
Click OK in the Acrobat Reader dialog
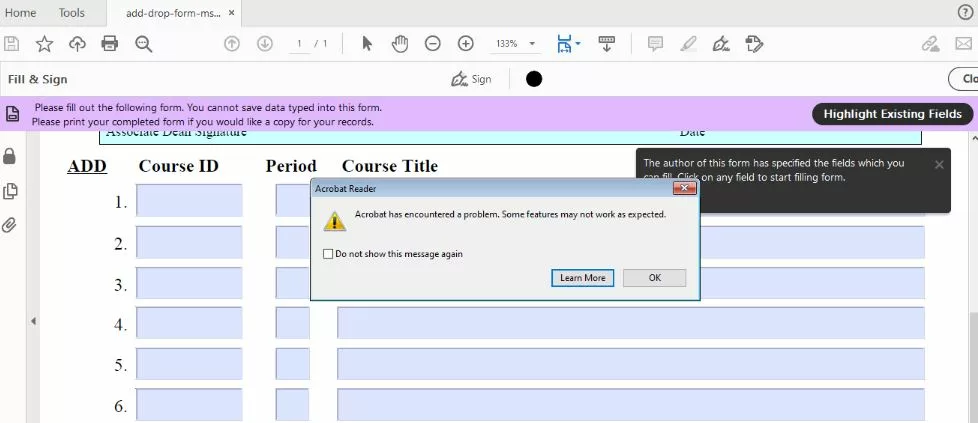click(654, 278)
